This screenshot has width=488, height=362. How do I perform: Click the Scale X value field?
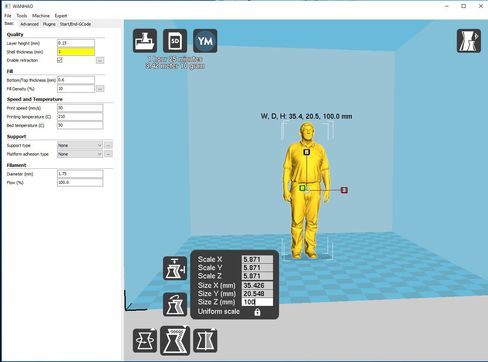click(x=257, y=259)
